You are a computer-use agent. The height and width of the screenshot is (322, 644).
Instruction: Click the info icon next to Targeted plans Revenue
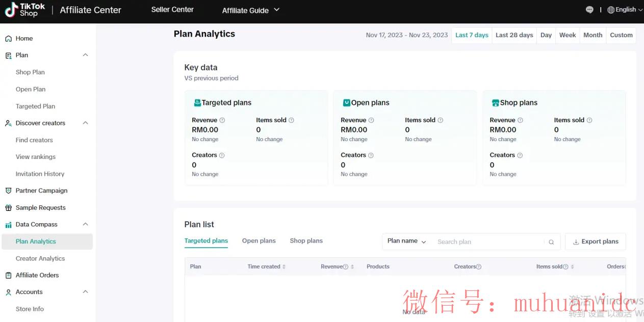(x=222, y=120)
